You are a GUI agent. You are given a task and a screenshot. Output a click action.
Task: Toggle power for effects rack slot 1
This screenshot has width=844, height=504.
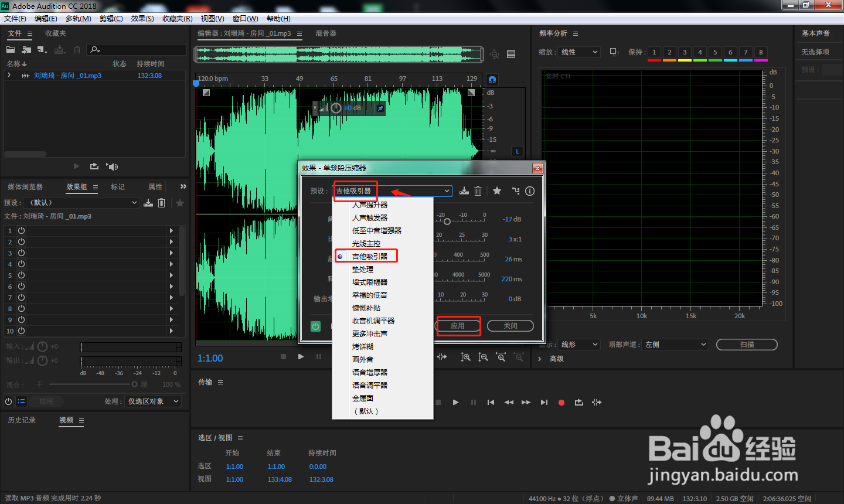click(x=21, y=231)
